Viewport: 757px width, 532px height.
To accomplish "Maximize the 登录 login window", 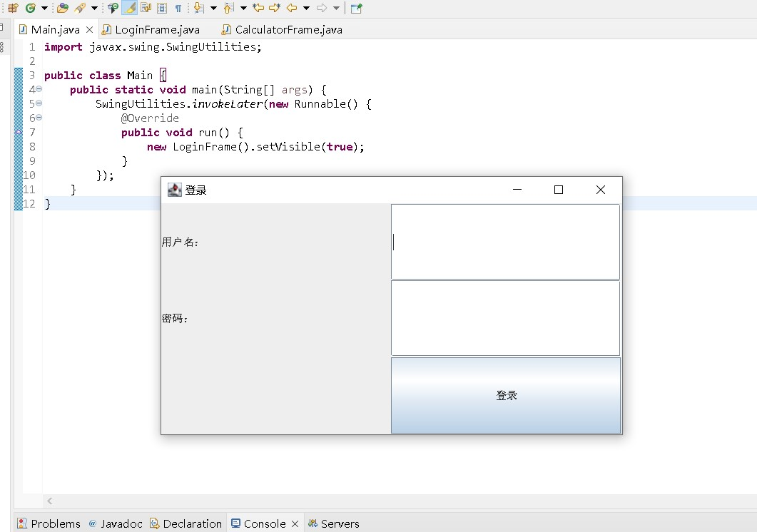I will point(559,190).
